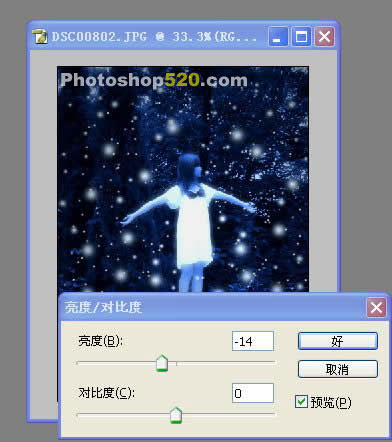Click the 亮度 brightness slider handle
Screen dimensions: 392x442
click(162, 363)
